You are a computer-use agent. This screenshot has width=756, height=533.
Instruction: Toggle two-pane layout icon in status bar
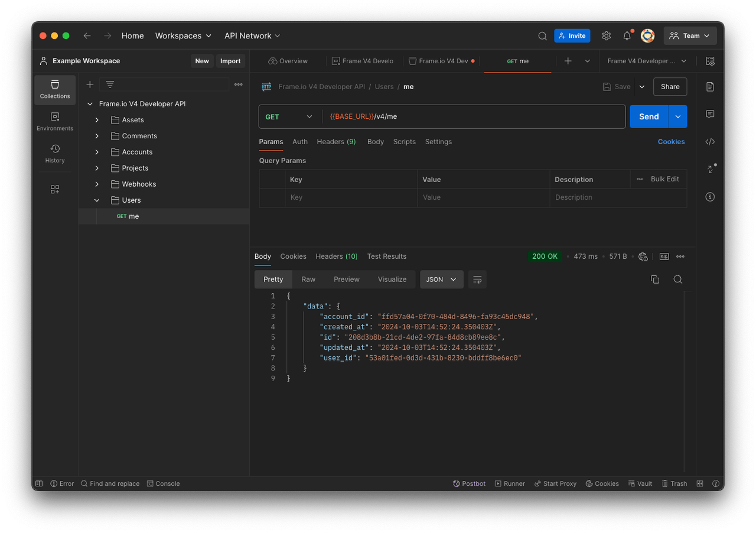[700, 483]
